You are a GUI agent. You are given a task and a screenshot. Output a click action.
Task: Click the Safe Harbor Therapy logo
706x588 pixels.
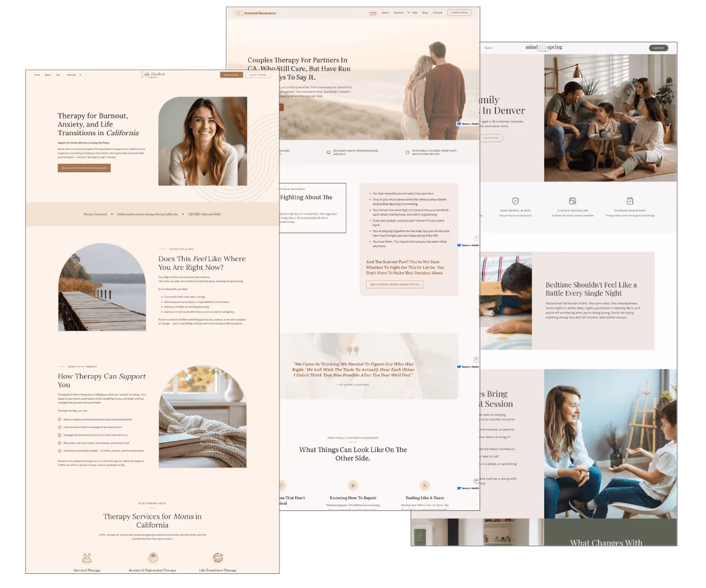point(152,75)
